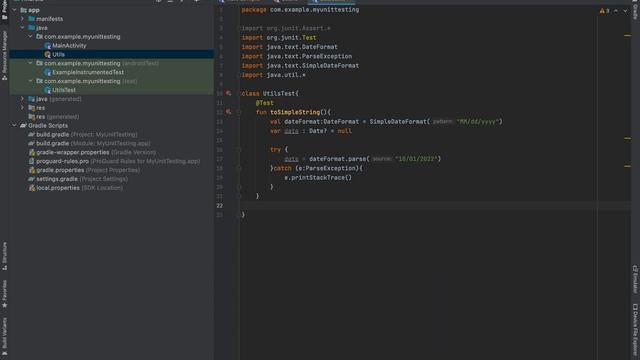Collapse the main com.example.myunittesting package
Image resolution: width=640 pixels, height=360 pixels.
[x=31, y=37]
